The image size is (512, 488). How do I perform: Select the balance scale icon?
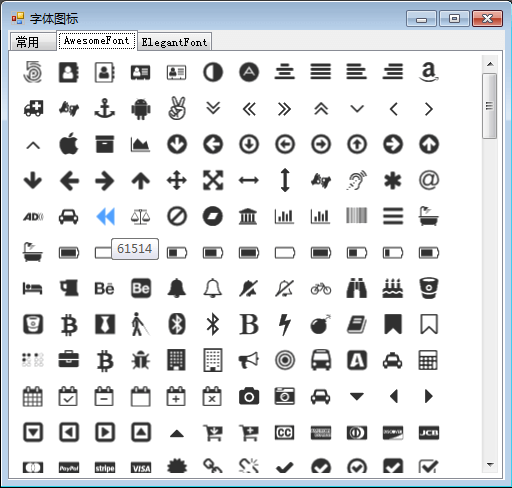pos(141,217)
